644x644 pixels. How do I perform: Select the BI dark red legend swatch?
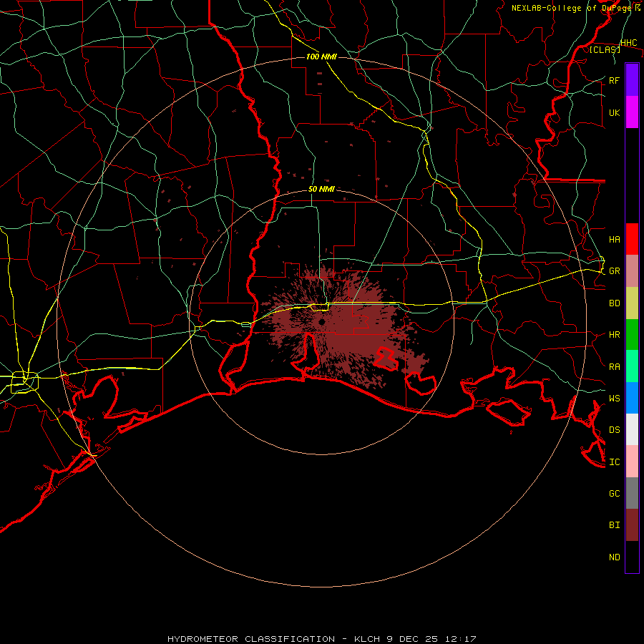pyautogui.click(x=632, y=525)
